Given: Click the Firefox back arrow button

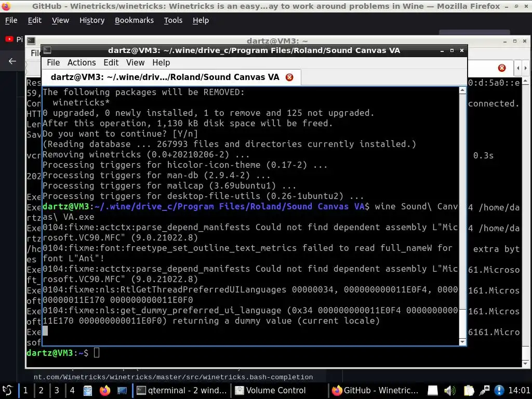Looking at the screenshot, I should point(12,61).
